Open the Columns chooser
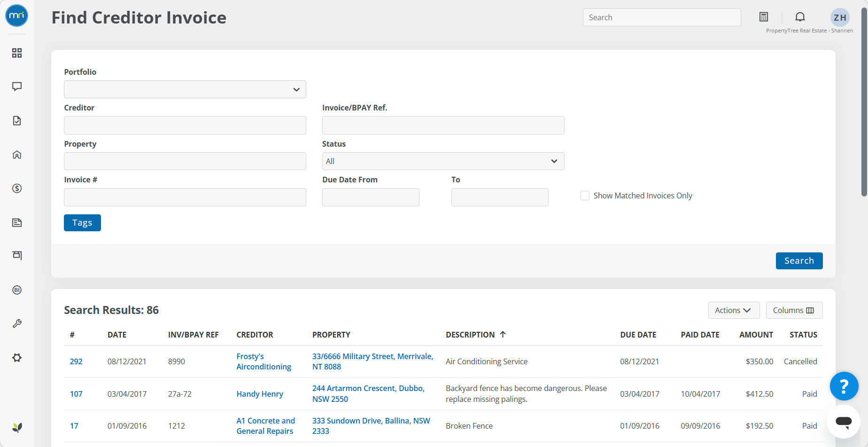Screen dimensions: 868x447 (794, 310)
